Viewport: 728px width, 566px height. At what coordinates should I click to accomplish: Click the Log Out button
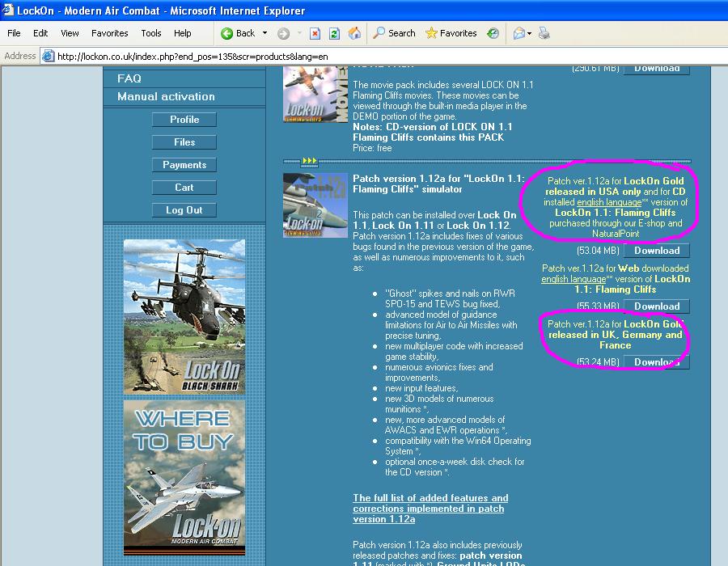coord(184,210)
